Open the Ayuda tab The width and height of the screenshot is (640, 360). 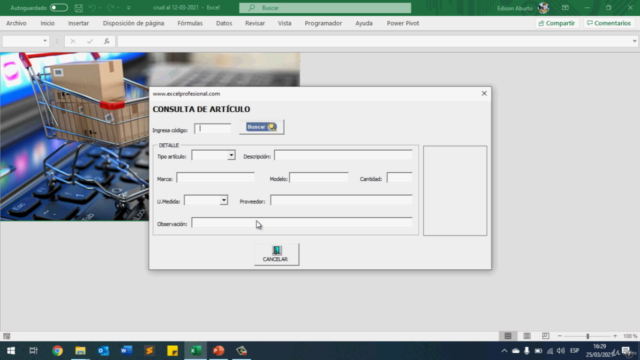[x=364, y=23]
